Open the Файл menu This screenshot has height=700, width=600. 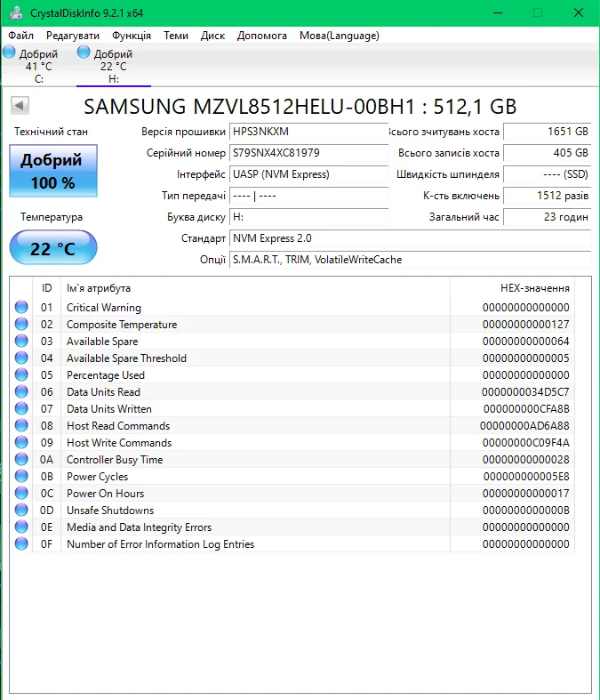point(20,36)
